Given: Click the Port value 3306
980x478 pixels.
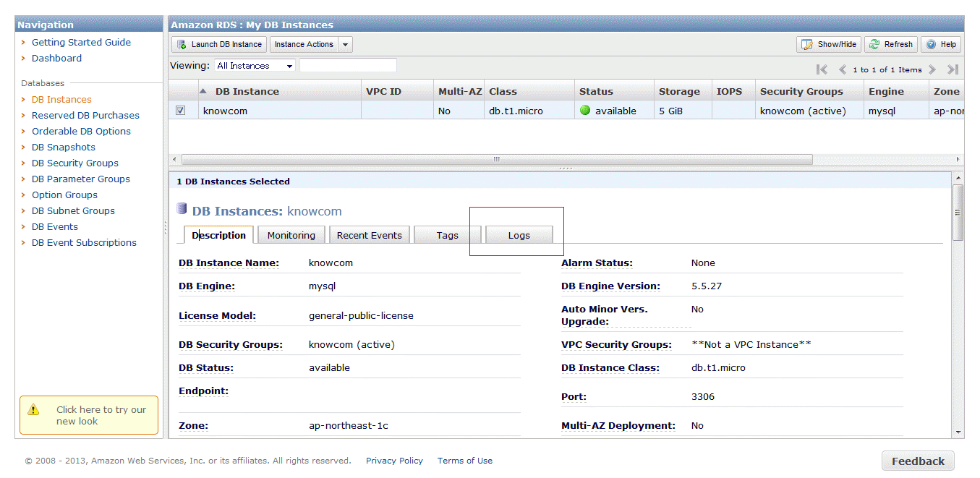Looking at the screenshot, I should [x=703, y=397].
